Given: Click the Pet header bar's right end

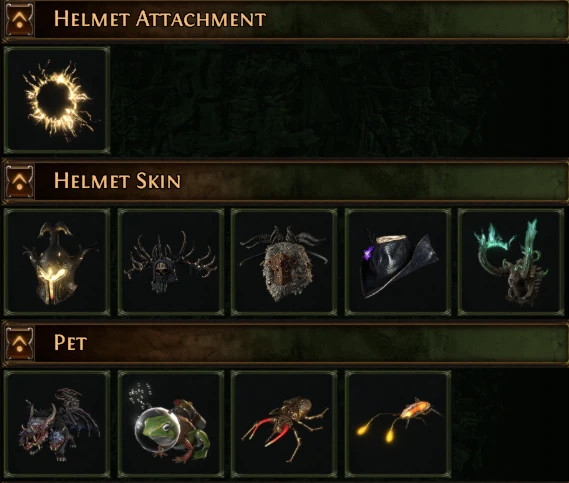Looking at the screenshot, I should (x=544, y=343).
